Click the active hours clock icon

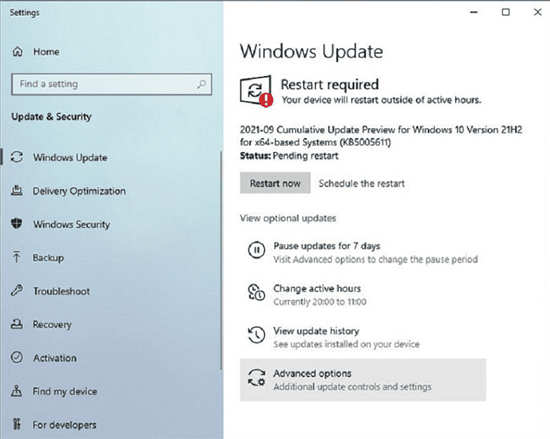tap(256, 292)
